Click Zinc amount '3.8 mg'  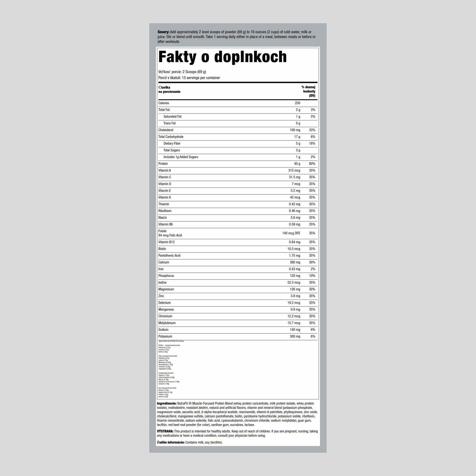tap(295, 296)
